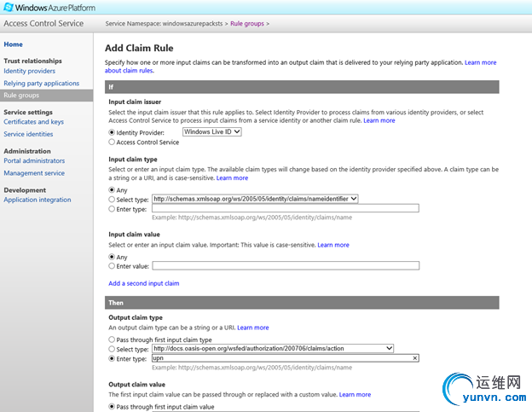
Task: Open Application integration
Action: tap(38, 200)
